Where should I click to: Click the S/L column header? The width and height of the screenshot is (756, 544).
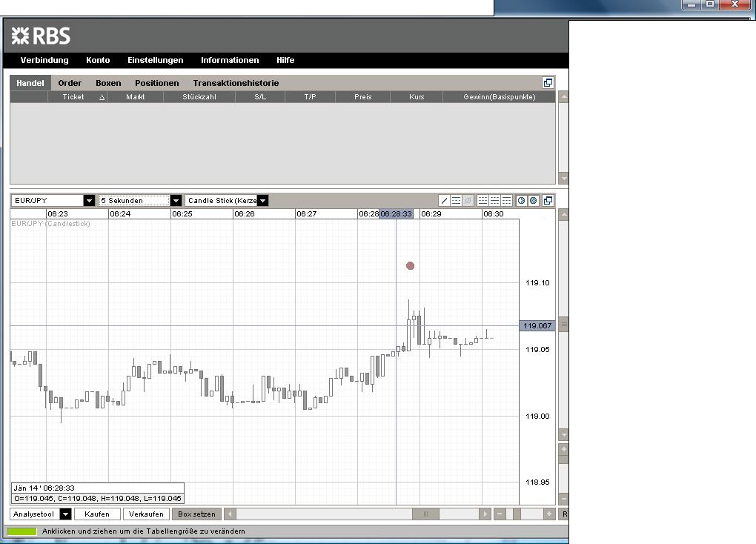pos(260,97)
